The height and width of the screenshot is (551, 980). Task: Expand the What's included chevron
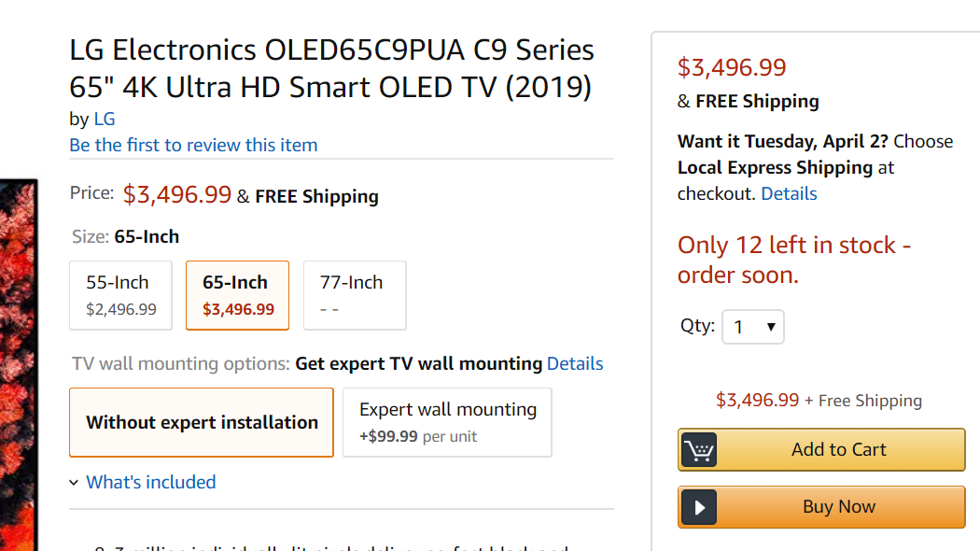74,483
